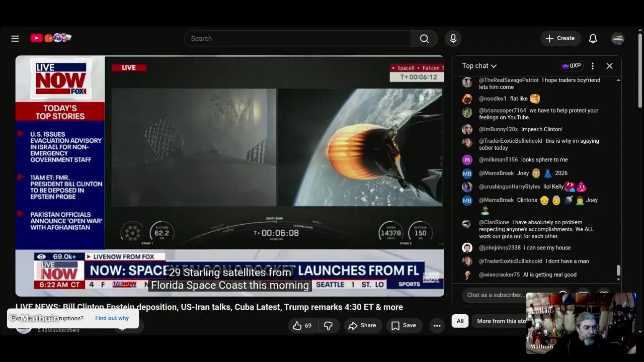Click 'AI is getting real good' message
Image resolution: width=644 pixels, height=362 pixels.
[550, 275]
